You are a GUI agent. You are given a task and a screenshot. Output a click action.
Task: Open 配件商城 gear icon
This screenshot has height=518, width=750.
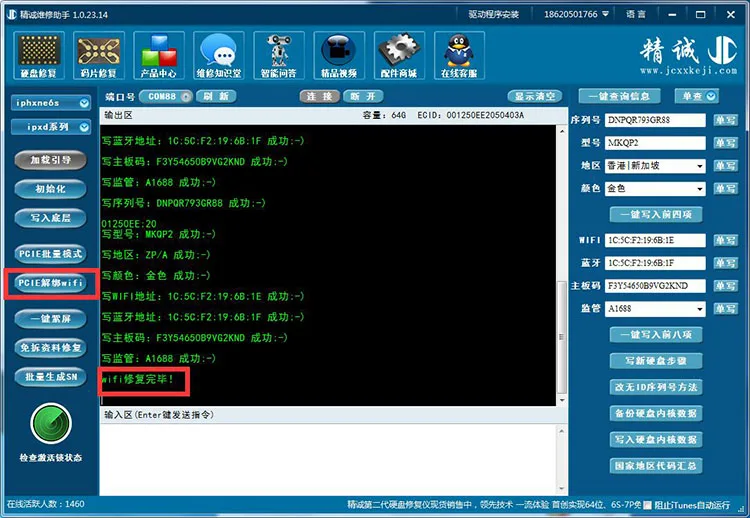(399, 55)
